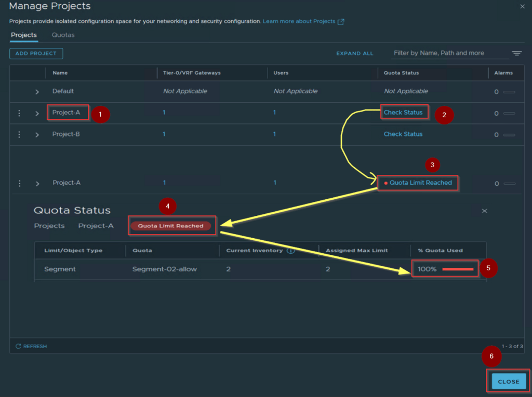
Task: Click Check Status for Project-B
Action: point(403,134)
